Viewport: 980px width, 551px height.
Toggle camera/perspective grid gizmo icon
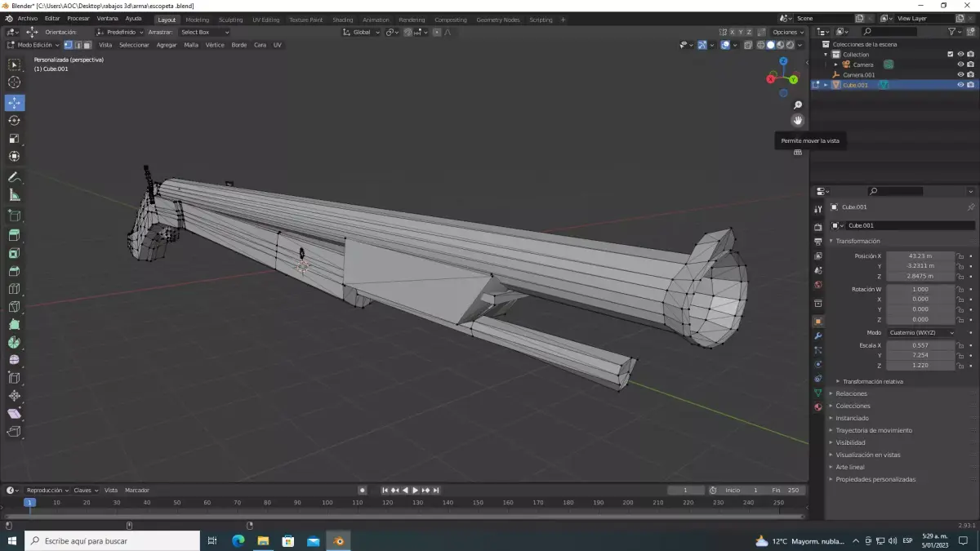[x=798, y=152]
